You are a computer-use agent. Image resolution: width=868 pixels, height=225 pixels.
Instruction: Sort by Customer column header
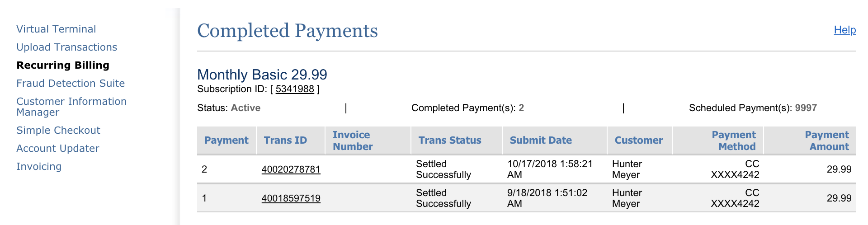[638, 141]
